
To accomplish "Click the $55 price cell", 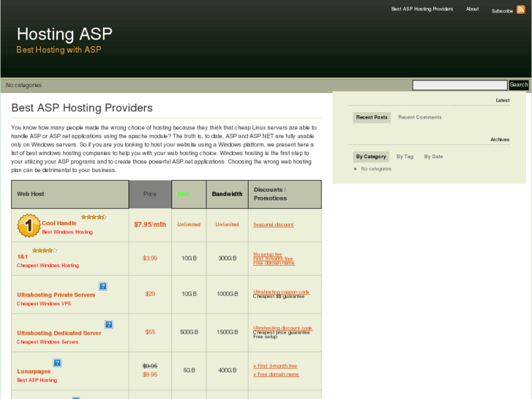I will tap(150, 332).
